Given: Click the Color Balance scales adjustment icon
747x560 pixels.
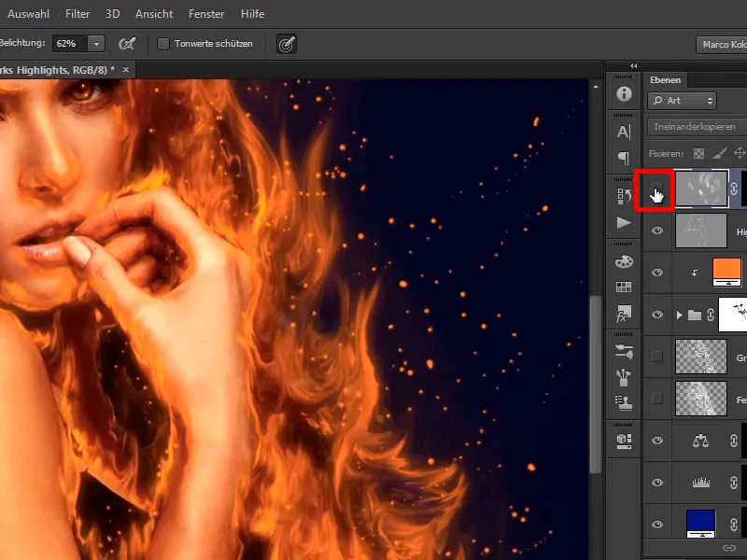Looking at the screenshot, I should pyautogui.click(x=700, y=441).
